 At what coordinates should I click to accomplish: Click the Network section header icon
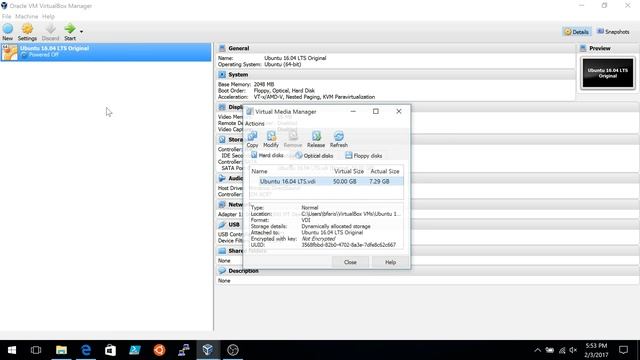222,204
